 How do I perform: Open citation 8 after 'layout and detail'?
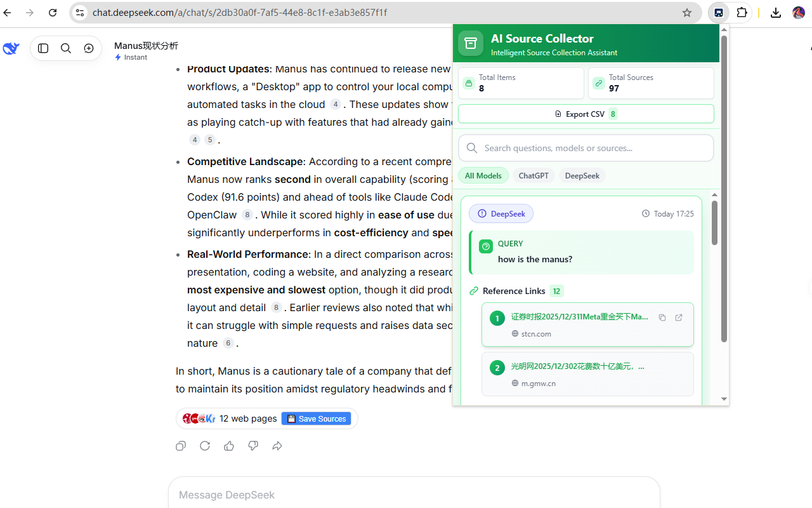[x=276, y=308]
